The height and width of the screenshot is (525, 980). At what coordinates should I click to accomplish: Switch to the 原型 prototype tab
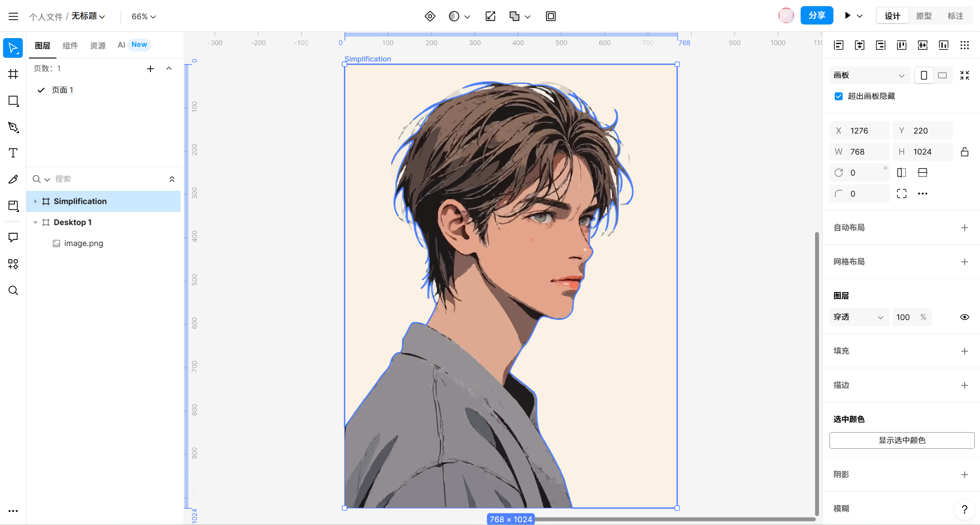924,16
